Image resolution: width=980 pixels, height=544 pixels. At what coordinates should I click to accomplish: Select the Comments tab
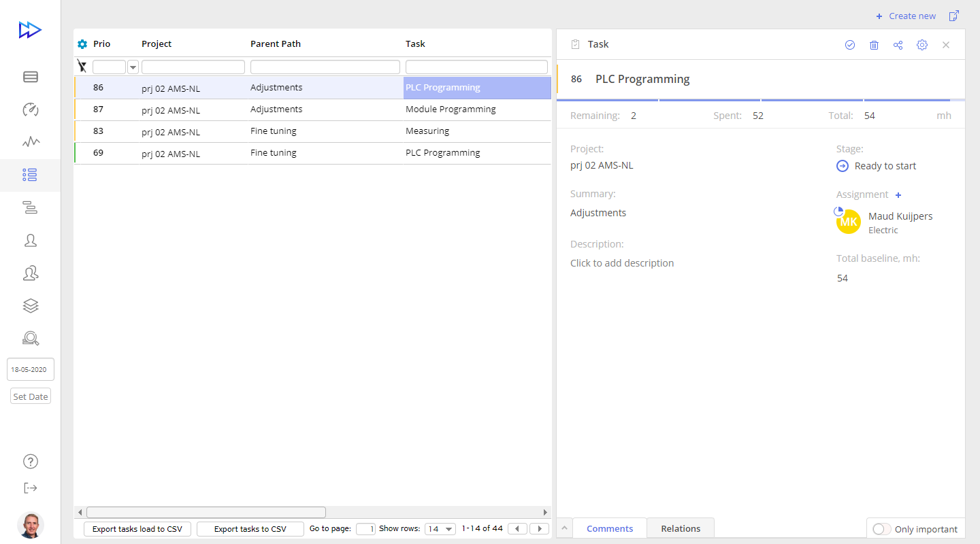[610, 528]
